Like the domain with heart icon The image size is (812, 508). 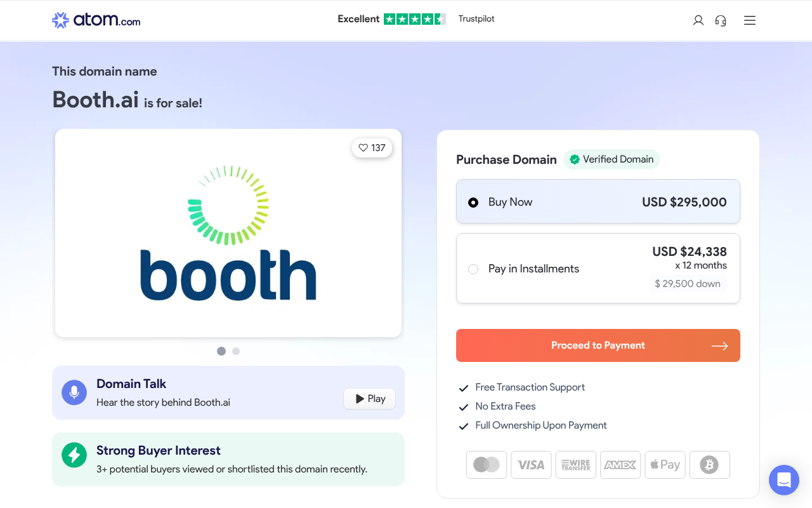point(372,148)
